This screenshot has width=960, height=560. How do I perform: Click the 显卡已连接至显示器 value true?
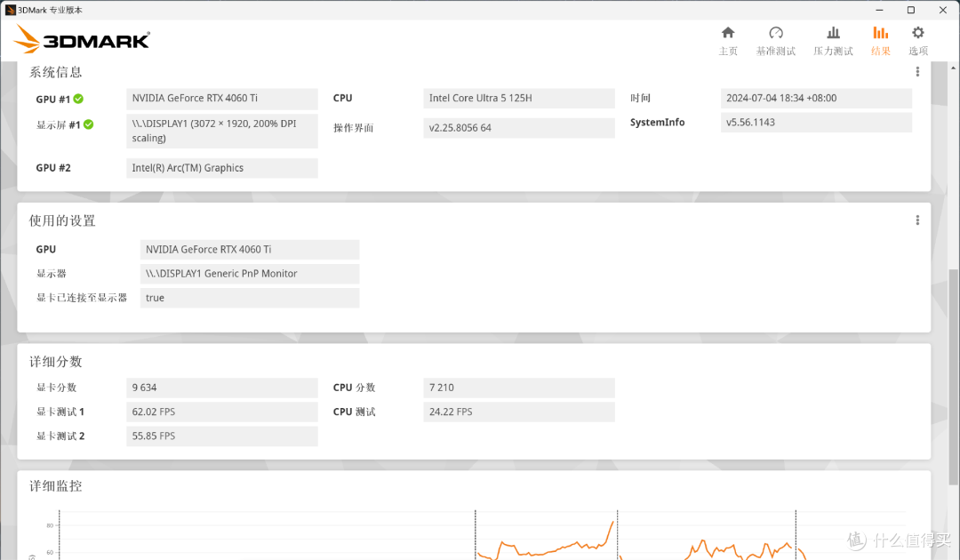[250, 298]
